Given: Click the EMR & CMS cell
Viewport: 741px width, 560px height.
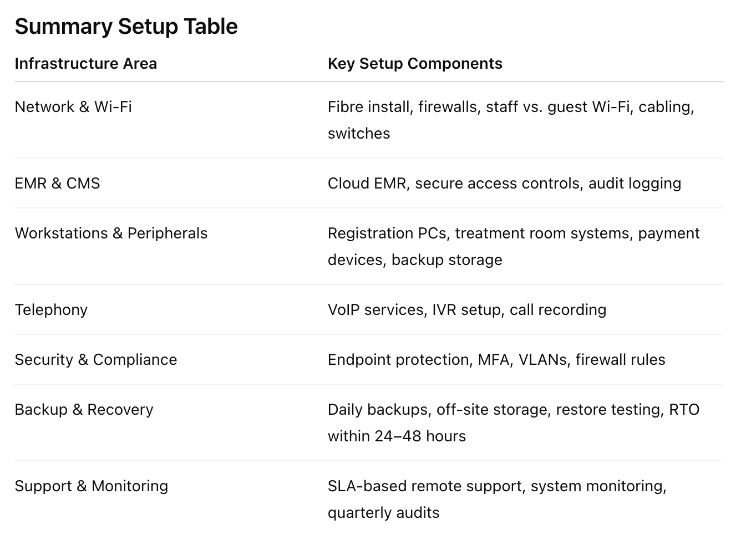Looking at the screenshot, I should click(x=57, y=184).
